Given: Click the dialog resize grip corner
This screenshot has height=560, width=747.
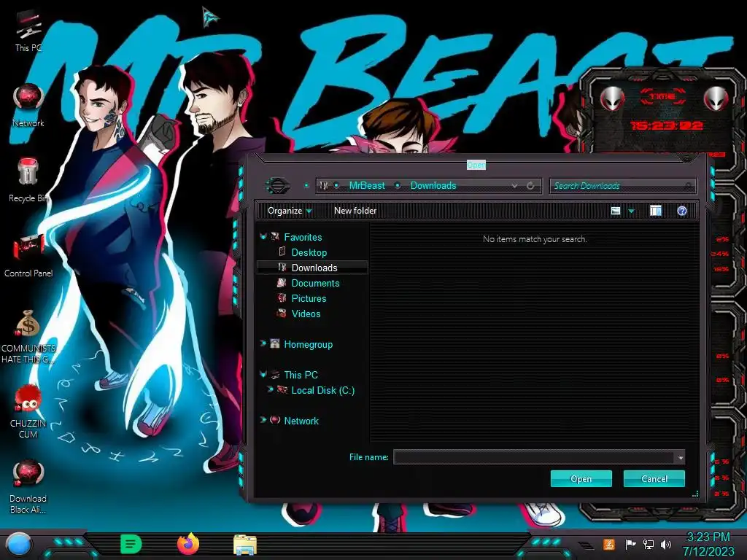Looking at the screenshot, I should (x=695, y=494).
